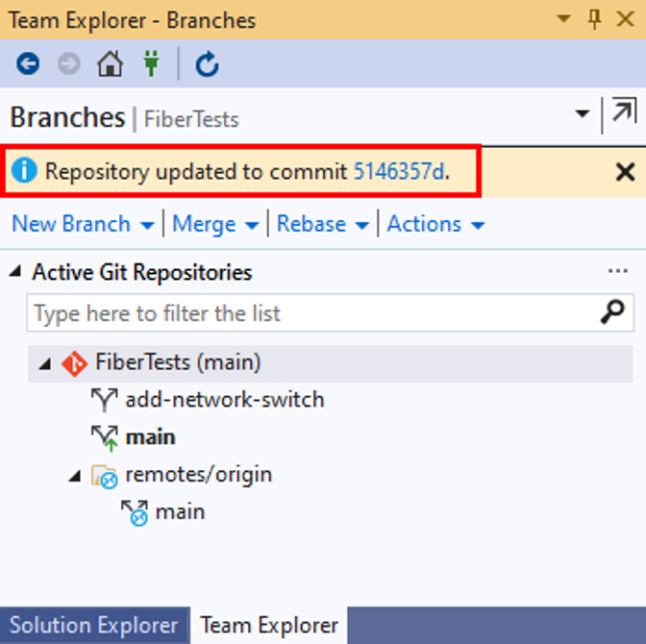Collapse the Active Git Repositories section
The image size is (646, 644).
point(15,271)
